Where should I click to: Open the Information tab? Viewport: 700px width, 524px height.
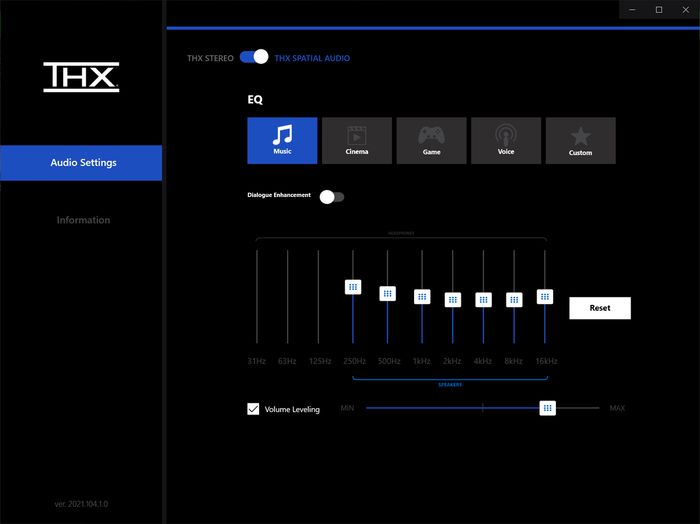coord(83,220)
